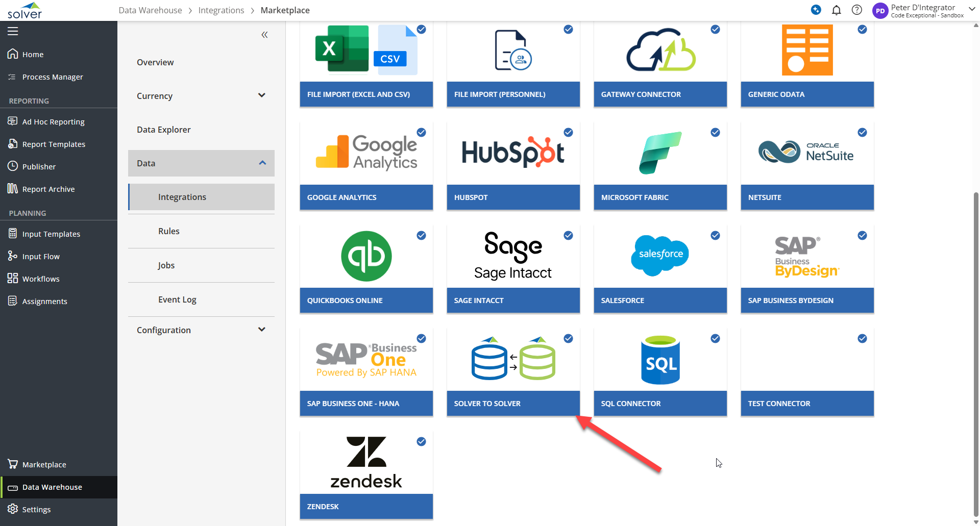Click the Generic OData orange icon
The height and width of the screenshot is (526, 980).
[807, 50]
